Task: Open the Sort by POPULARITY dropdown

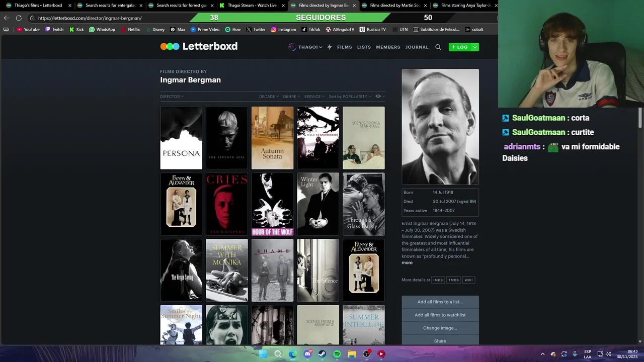Action: pos(350,97)
